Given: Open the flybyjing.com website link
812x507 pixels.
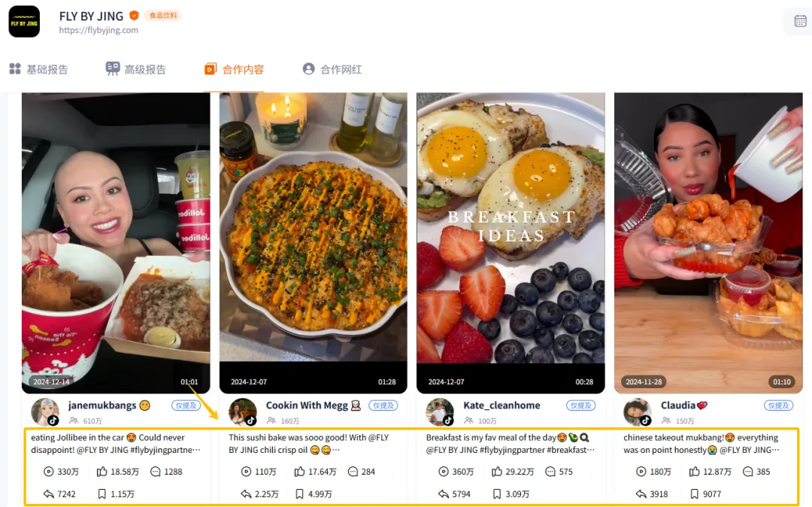Looking at the screenshot, I should 98,30.
